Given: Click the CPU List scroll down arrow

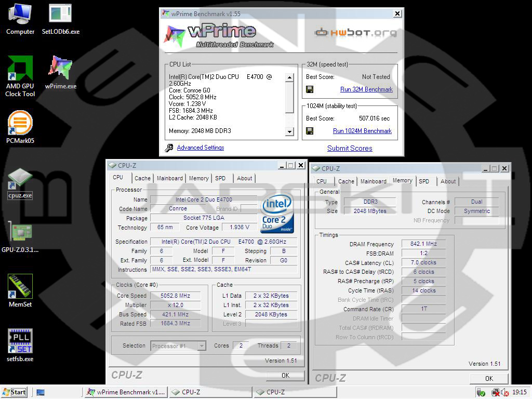Looking at the screenshot, I should click(289, 131).
